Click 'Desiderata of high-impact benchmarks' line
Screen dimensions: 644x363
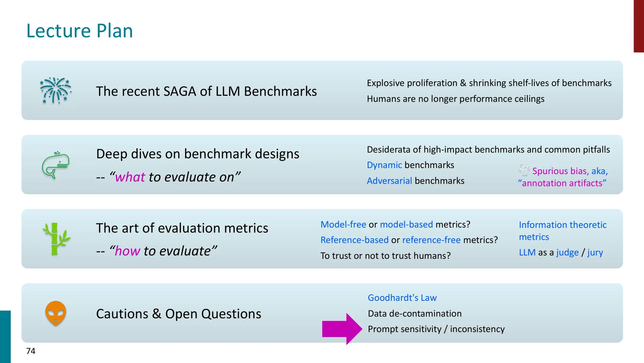coord(489,150)
